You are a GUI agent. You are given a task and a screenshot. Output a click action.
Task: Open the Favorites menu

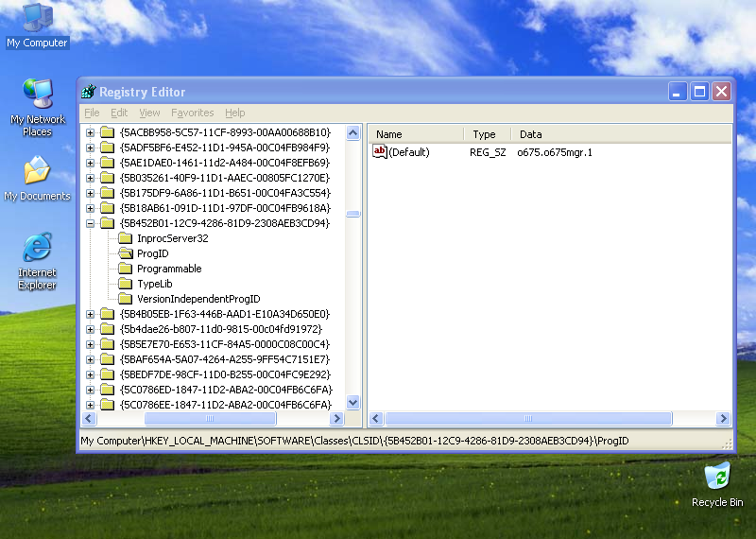coord(193,113)
